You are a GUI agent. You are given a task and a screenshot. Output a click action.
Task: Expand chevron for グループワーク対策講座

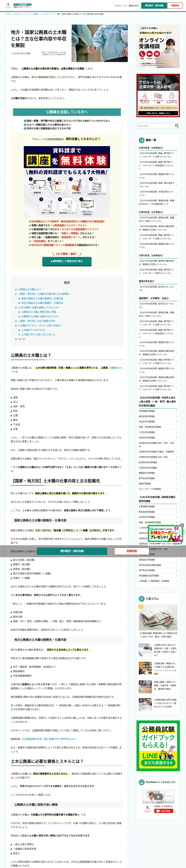pos(177,489)
